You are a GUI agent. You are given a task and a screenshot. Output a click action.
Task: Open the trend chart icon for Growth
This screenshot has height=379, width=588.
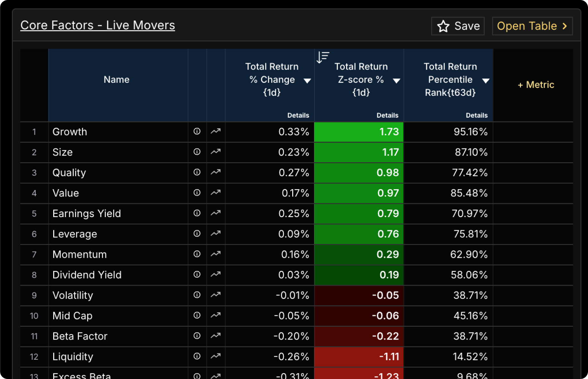216,131
